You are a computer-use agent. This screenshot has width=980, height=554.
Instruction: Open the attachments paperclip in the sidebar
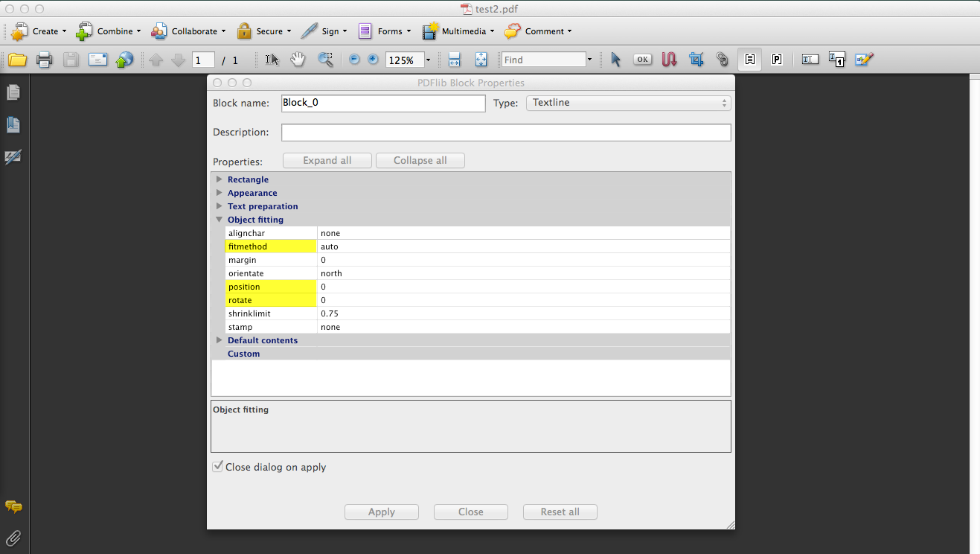tap(13, 538)
